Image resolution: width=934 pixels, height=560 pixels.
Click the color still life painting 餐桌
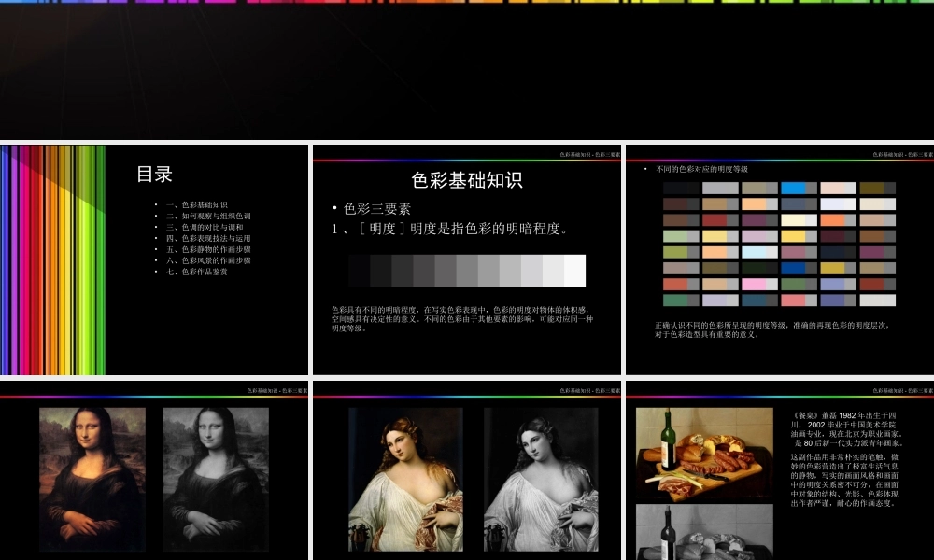pyautogui.click(x=704, y=454)
